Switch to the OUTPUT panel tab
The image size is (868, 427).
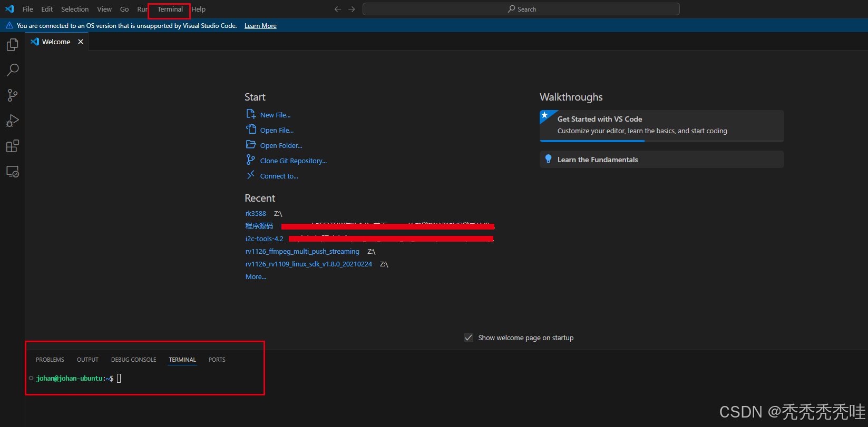point(87,360)
